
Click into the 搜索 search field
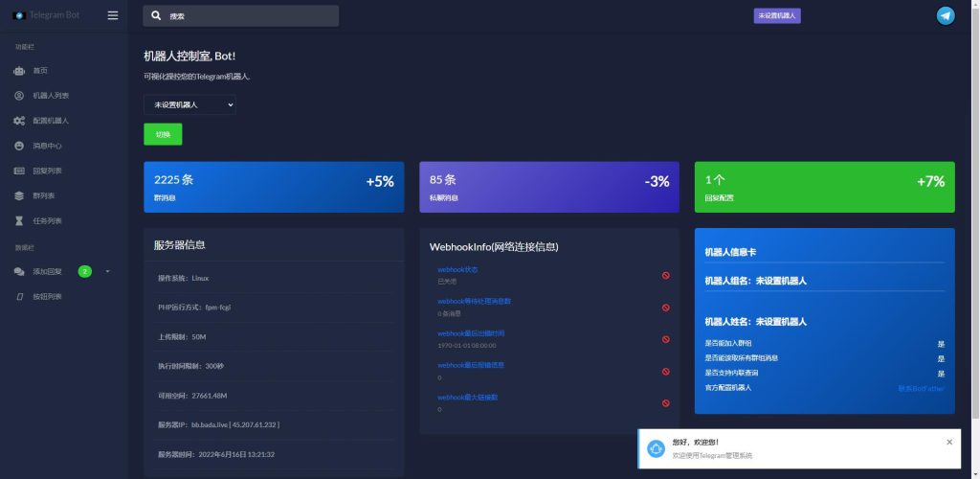249,16
